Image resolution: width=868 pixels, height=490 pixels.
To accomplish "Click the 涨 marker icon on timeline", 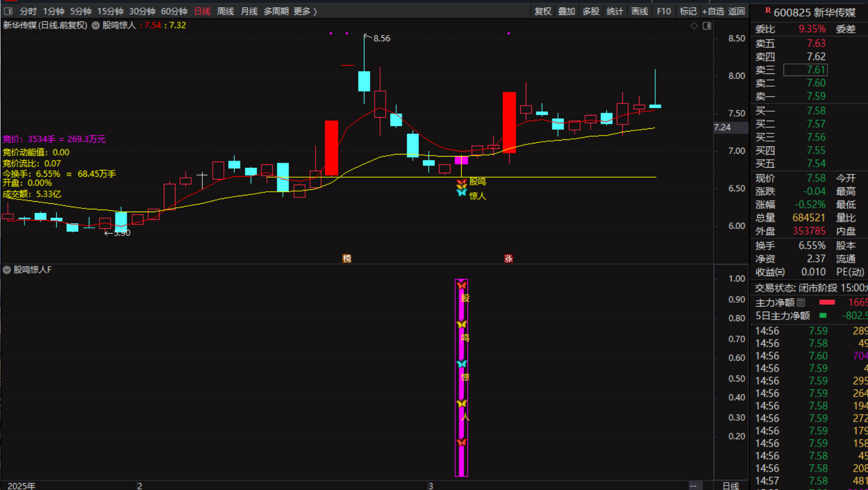I will [x=508, y=258].
